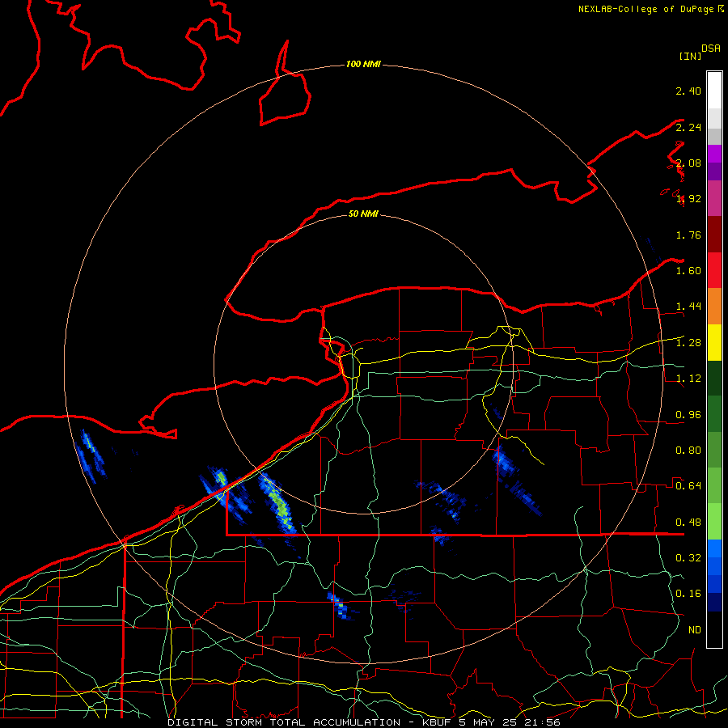This screenshot has width=728, height=728.
Task: Click the 0.96 legend value
Action: coord(688,415)
